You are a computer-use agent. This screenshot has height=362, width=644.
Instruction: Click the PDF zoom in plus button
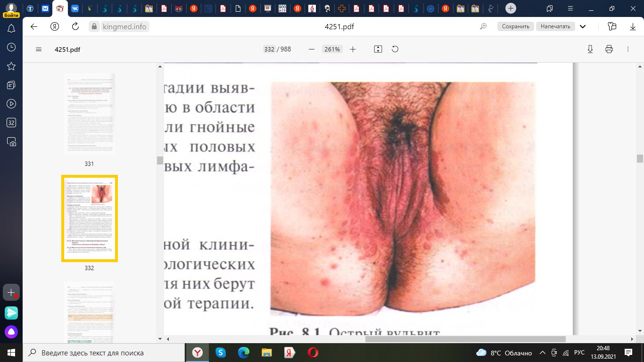coord(353,49)
